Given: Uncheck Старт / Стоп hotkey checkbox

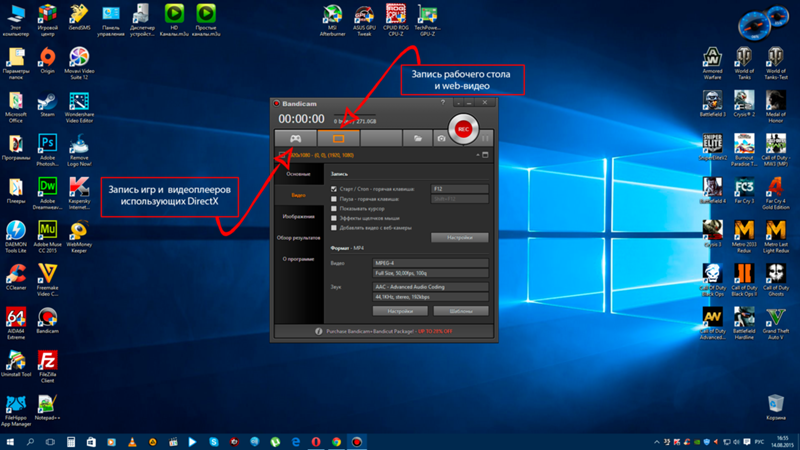Looking at the screenshot, I should click(334, 189).
